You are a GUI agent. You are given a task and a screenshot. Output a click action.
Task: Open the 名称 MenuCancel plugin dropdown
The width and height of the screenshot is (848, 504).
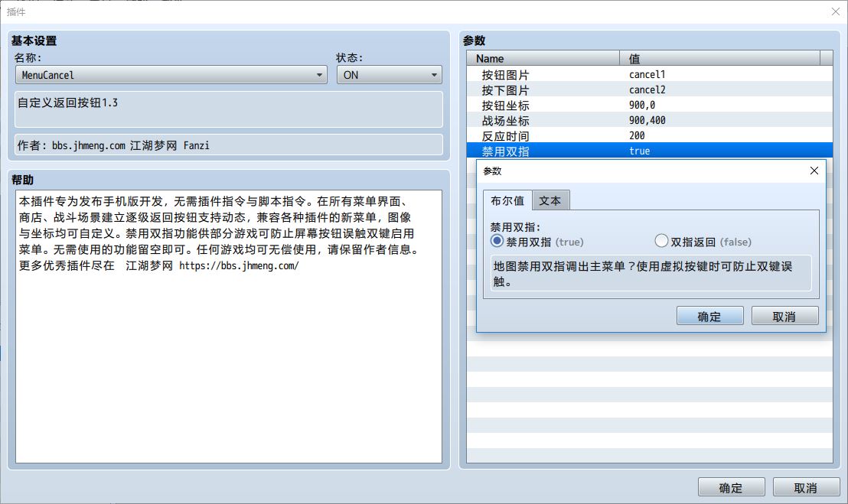click(171, 75)
